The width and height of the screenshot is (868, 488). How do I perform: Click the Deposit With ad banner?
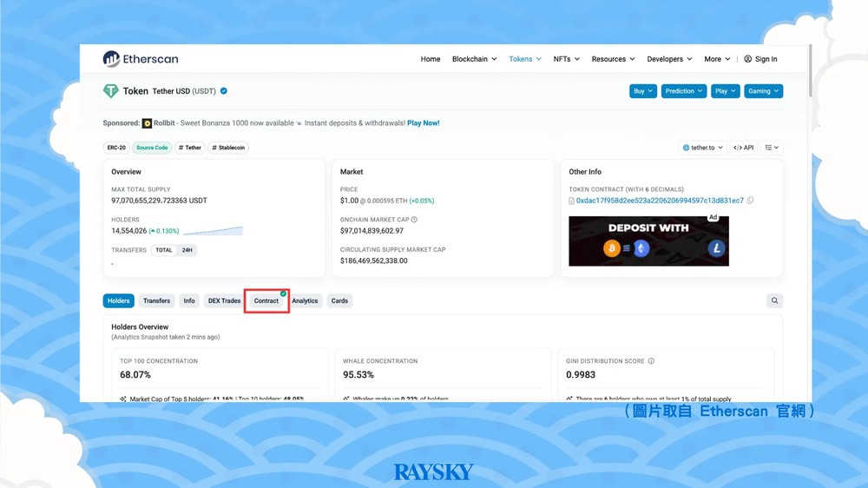pos(648,241)
